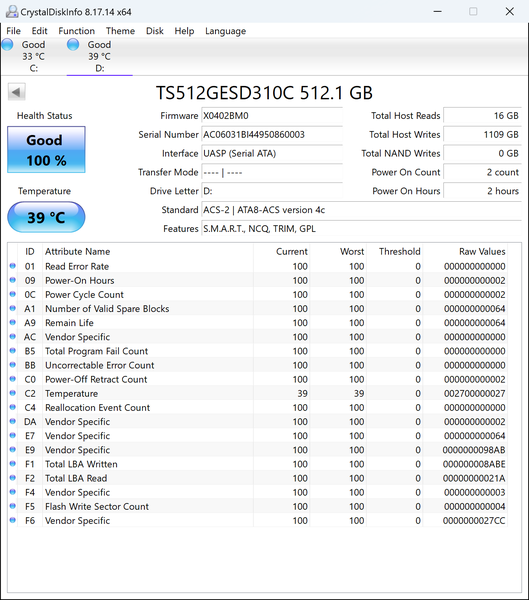Select the Uncorrectable Error Count row
The width and height of the screenshot is (529, 600).
pos(258,365)
